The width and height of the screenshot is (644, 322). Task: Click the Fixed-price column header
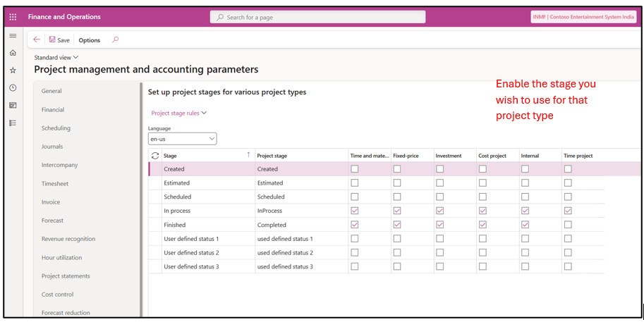pos(406,156)
